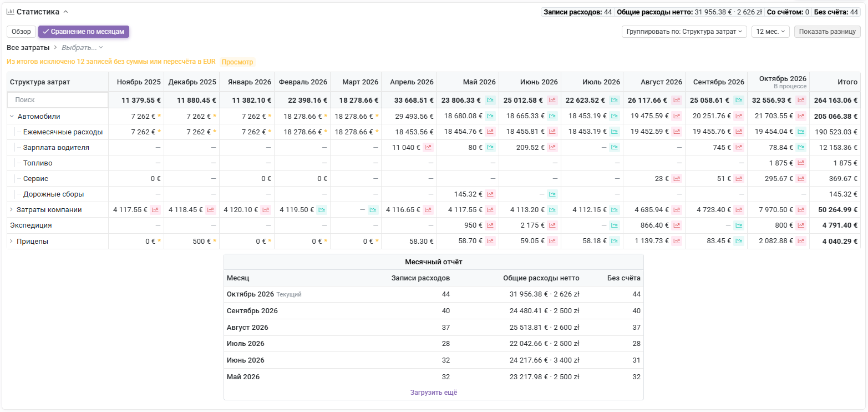This screenshot has height=412, width=868.
Task: Click green trend icon beside Затраты компании 4 119.50 €
Action: 322,209
